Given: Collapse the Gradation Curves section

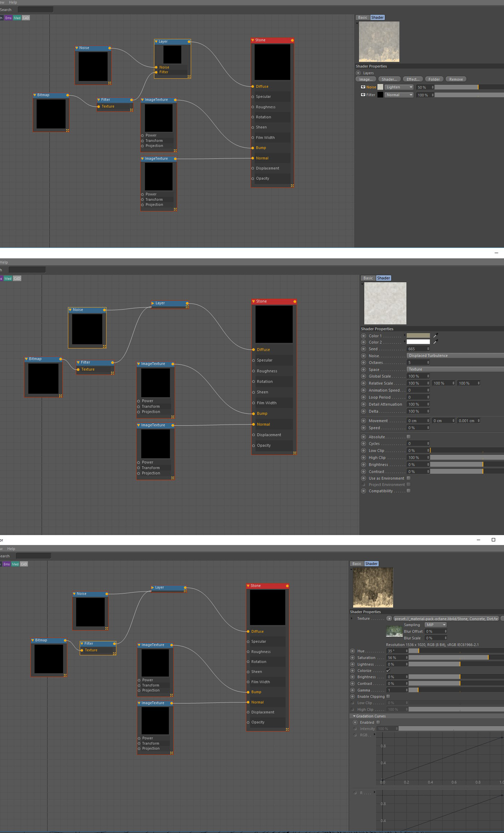Looking at the screenshot, I should (x=354, y=716).
